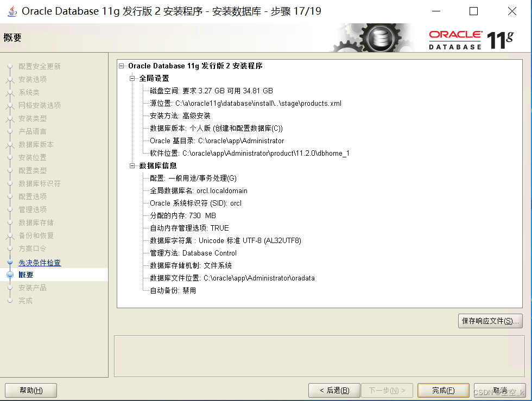Image resolution: width=532 pixels, height=401 pixels.
Task: Collapse the 全局设置 section
Action: click(x=131, y=78)
